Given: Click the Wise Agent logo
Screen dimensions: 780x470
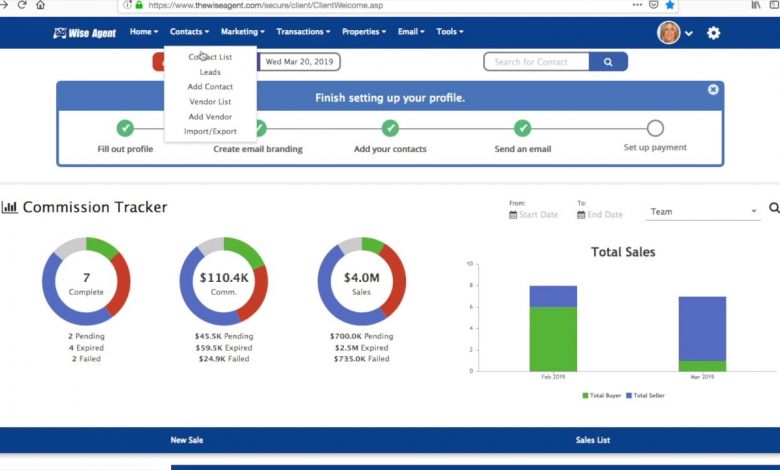Looking at the screenshot, I should point(85,33).
